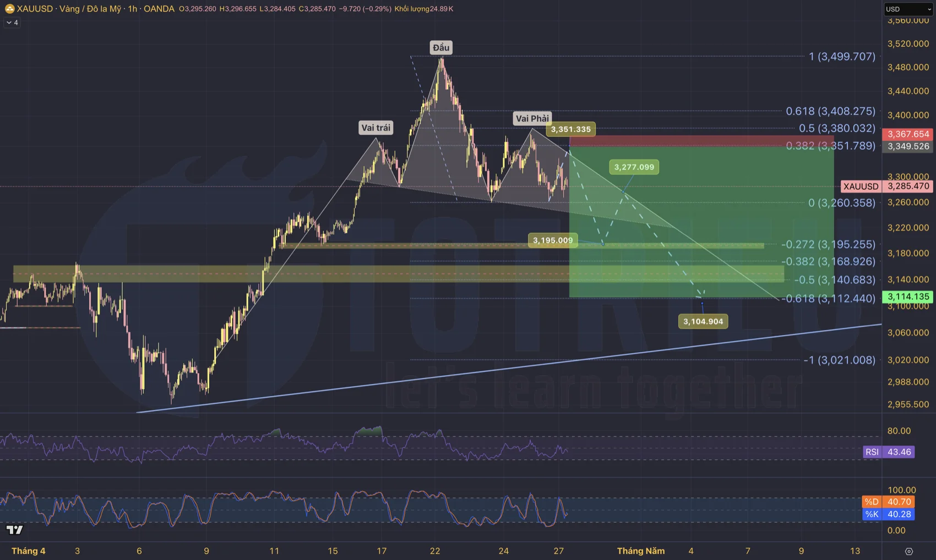
Task: Click the TradingView logo icon
Action: coord(15,530)
